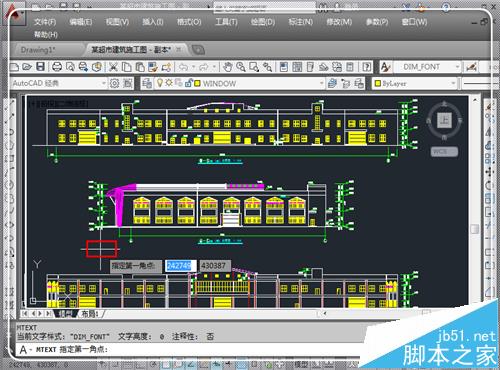Select the Zoom Realtime magnifier

click(x=241, y=67)
